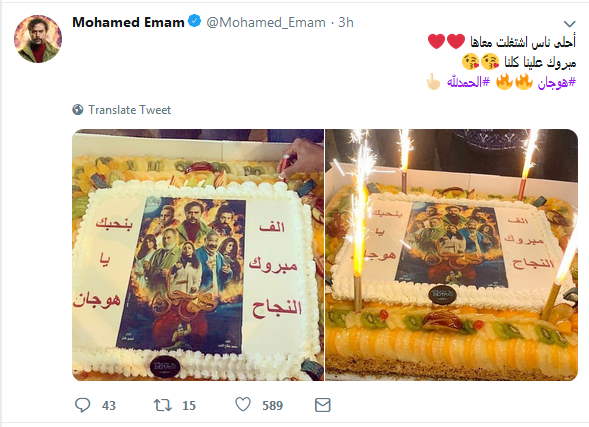Click the like count 589
The width and height of the screenshot is (589, 427).
click(x=272, y=406)
